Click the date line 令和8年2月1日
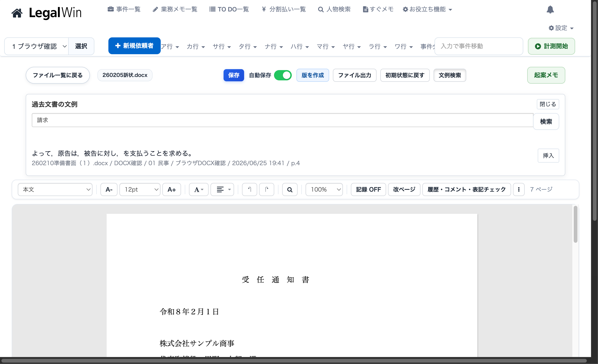598x364 pixels. tap(189, 312)
